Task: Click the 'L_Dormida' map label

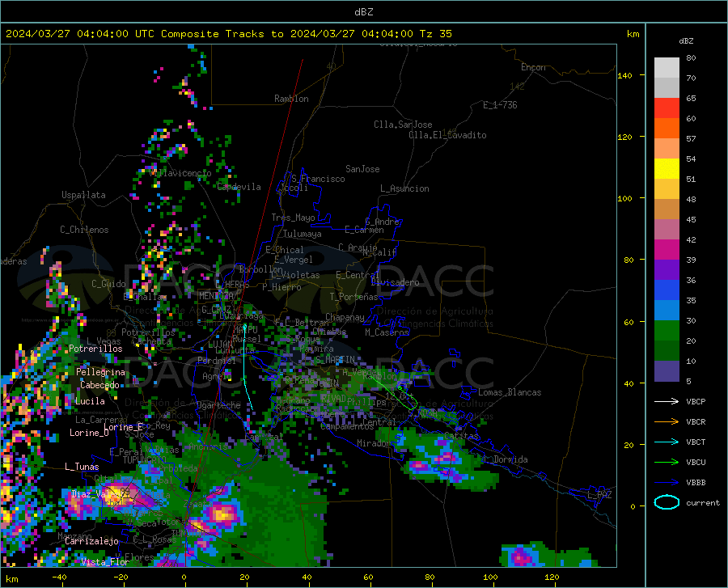Action: [506, 460]
